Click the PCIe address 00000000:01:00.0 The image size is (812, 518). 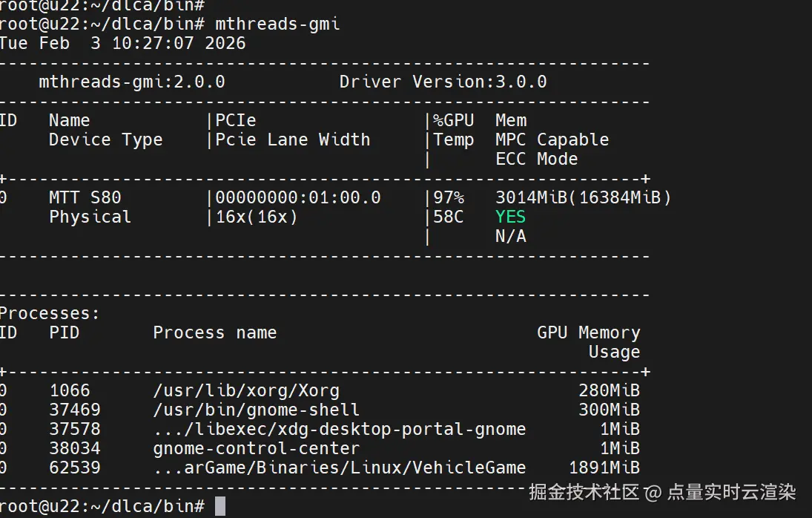point(298,197)
